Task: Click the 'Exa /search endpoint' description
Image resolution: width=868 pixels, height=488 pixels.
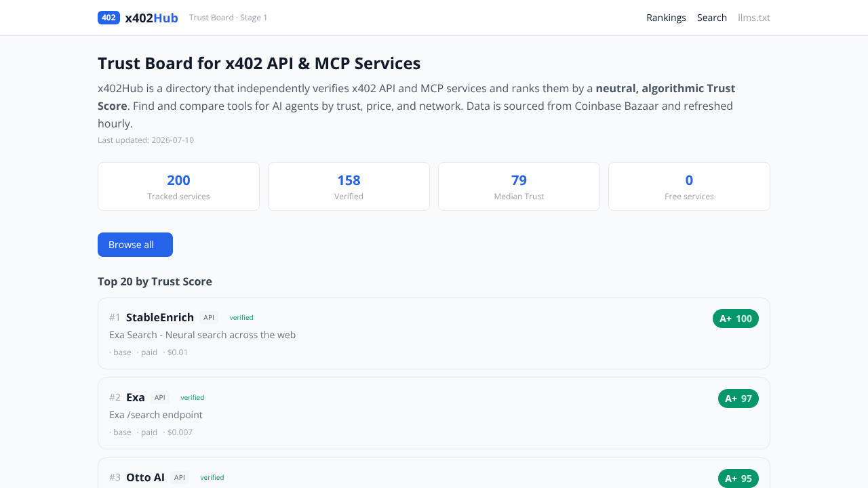Action: coord(156,415)
